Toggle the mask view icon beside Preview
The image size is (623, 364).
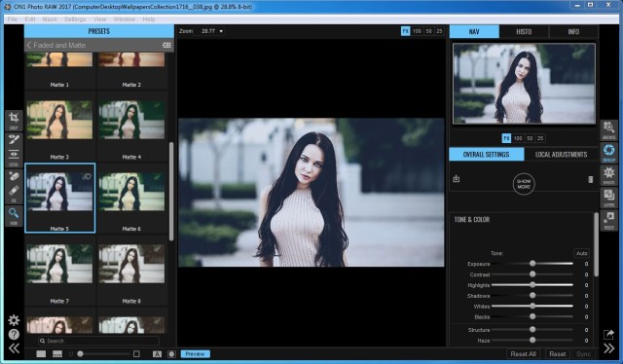click(x=171, y=354)
